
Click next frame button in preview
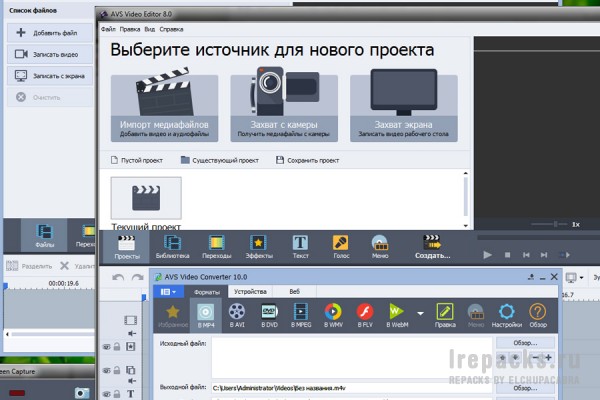tap(544, 255)
